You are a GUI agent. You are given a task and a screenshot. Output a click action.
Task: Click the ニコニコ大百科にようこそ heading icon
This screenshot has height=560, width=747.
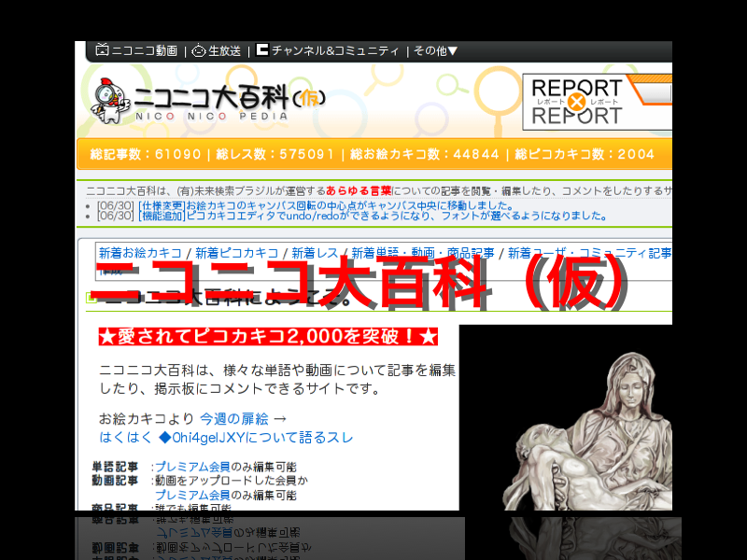pos(92,298)
